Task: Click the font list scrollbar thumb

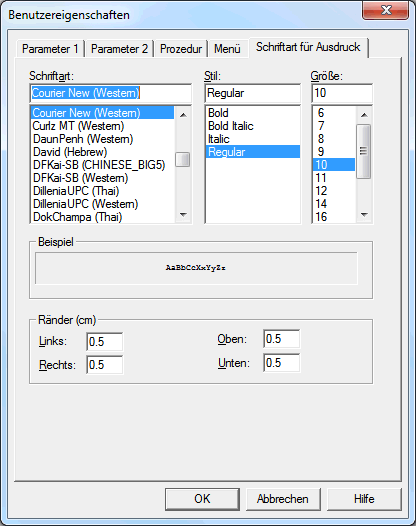Action: 183,159
